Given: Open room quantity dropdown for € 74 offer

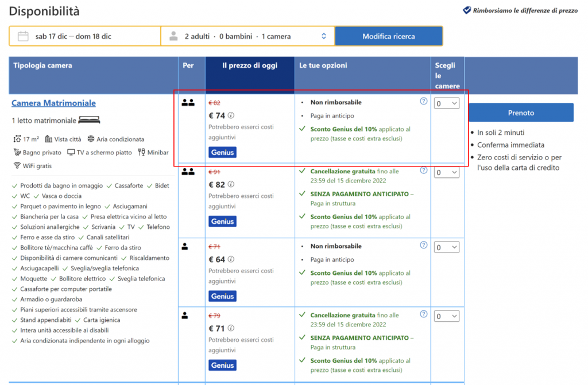Looking at the screenshot, I should pyautogui.click(x=446, y=103).
